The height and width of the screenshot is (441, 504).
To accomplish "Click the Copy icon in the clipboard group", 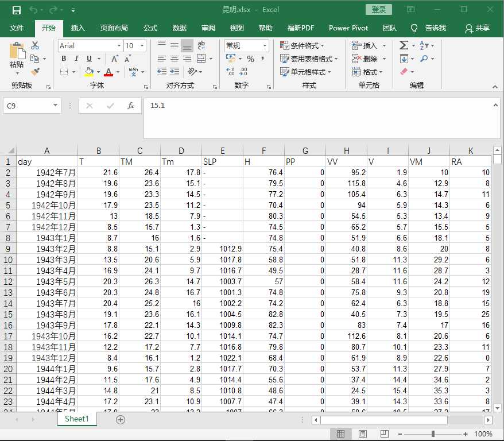I will (34, 59).
